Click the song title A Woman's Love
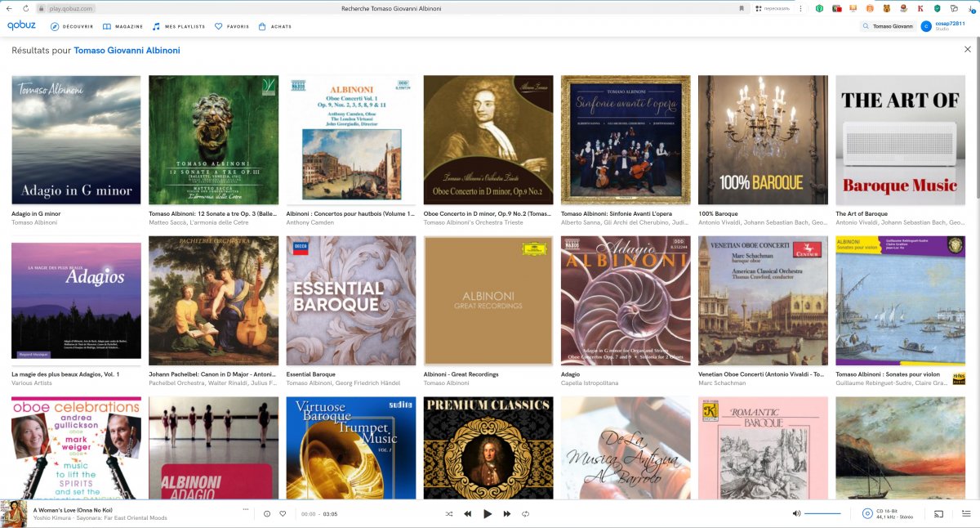 point(73,510)
